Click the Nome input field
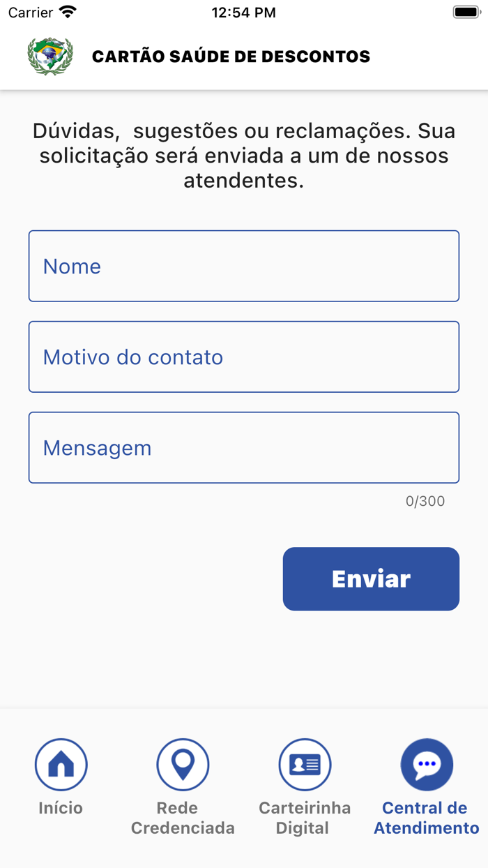 [x=244, y=266]
